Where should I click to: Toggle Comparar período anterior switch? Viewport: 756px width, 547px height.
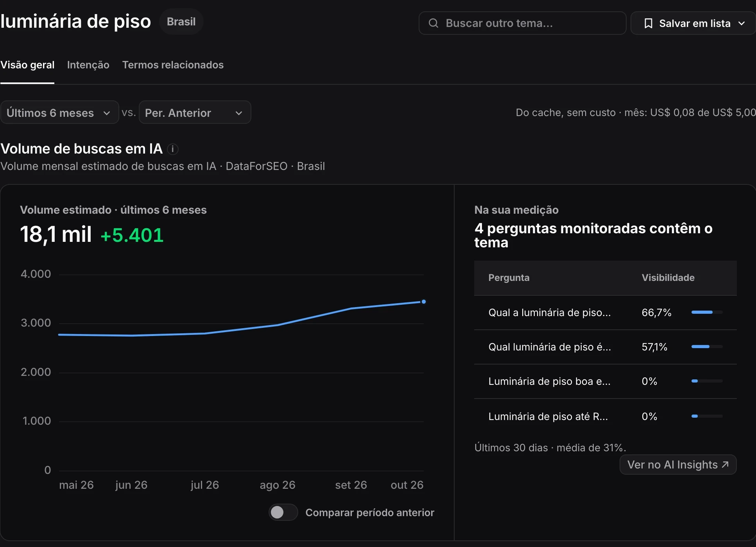[283, 512]
